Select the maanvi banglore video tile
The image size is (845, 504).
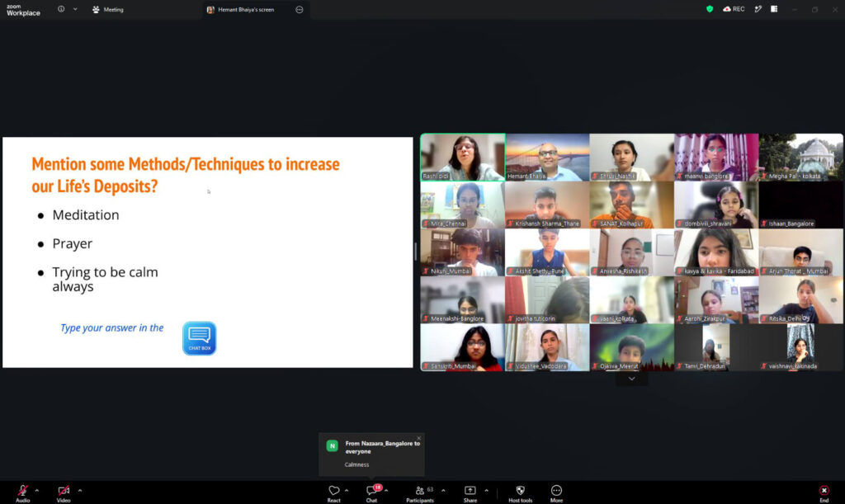pos(716,158)
